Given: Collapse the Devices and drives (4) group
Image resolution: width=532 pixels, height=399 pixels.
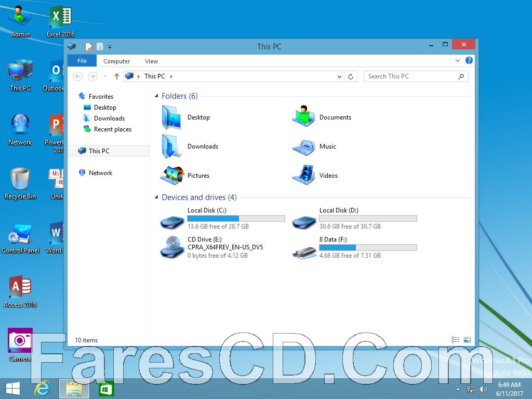Looking at the screenshot, I should tap(156, 197).
